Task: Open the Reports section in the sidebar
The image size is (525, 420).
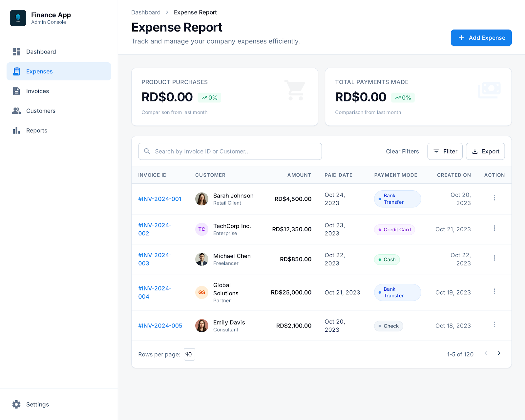Action: click(x=36, y=131)
